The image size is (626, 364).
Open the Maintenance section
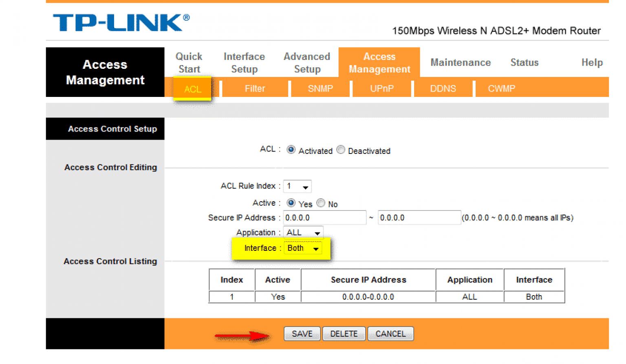[461, 62]
